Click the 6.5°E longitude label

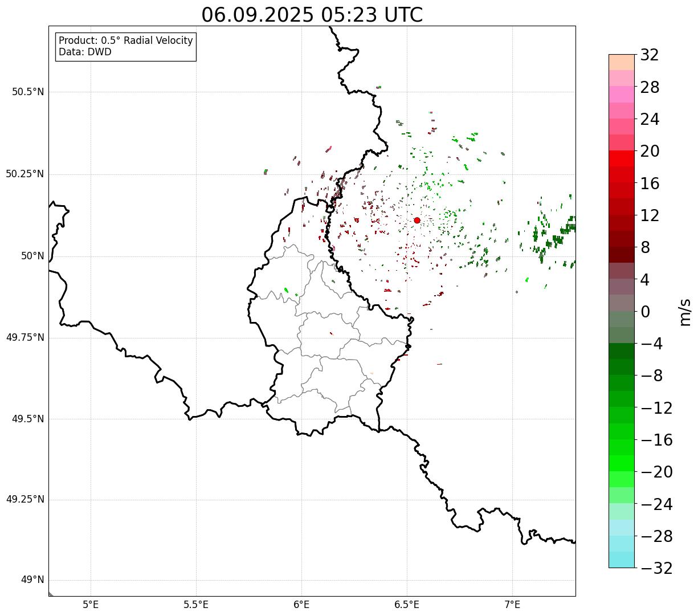coord(407,605)
